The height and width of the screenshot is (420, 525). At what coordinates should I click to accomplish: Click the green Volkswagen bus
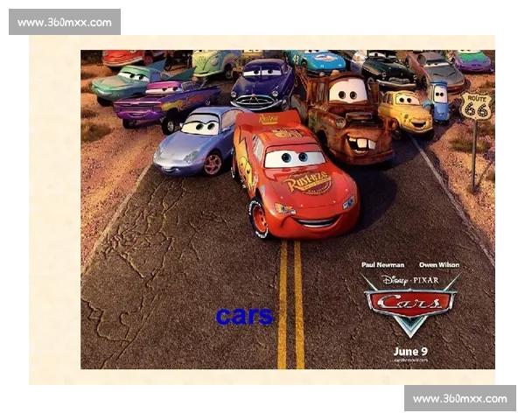pos(213,63)
